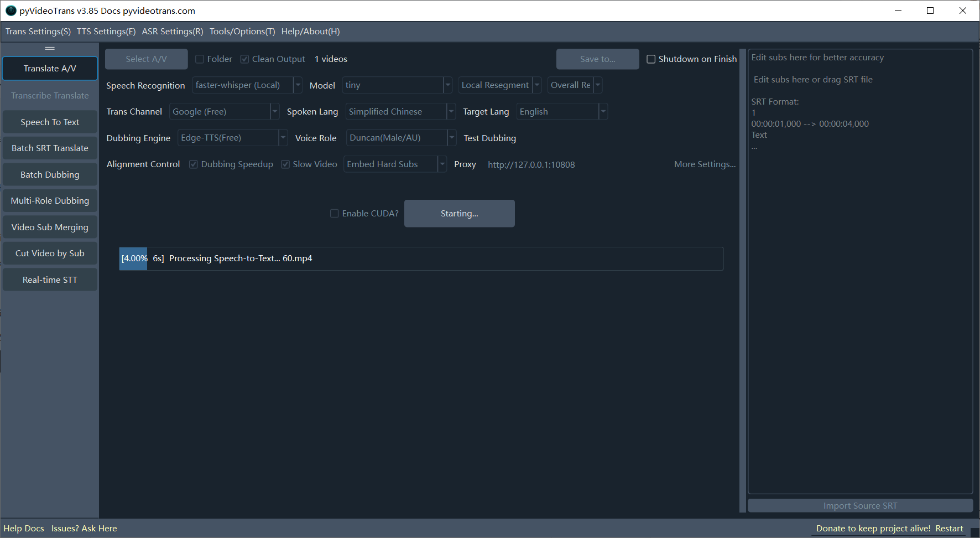This screenshot has height=538, width=980.
Task: Click the sidebar collapse handle icon
Action: point(50,49)
